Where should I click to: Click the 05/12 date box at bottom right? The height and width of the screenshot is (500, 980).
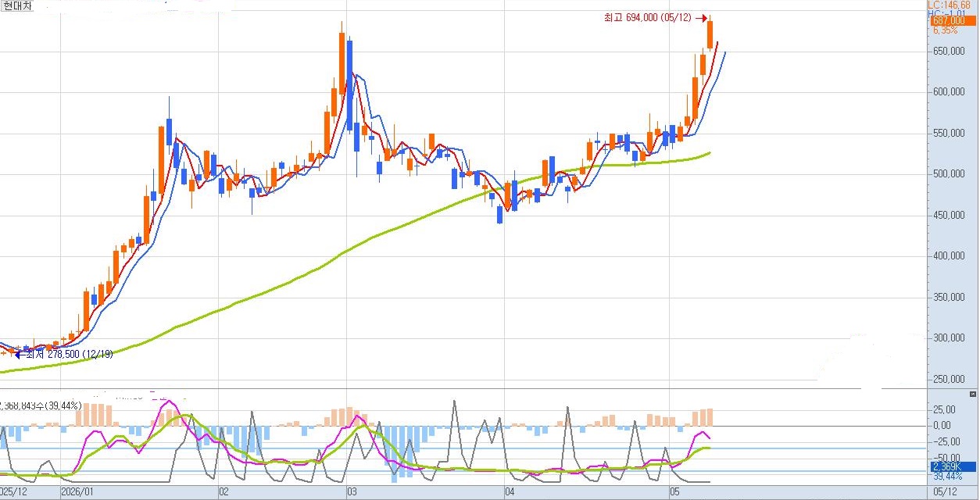pyautogui.click(x=943, y=493)
